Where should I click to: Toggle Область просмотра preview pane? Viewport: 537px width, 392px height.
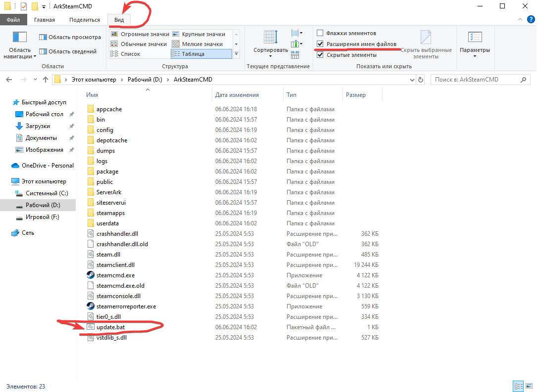coord(70,37)
